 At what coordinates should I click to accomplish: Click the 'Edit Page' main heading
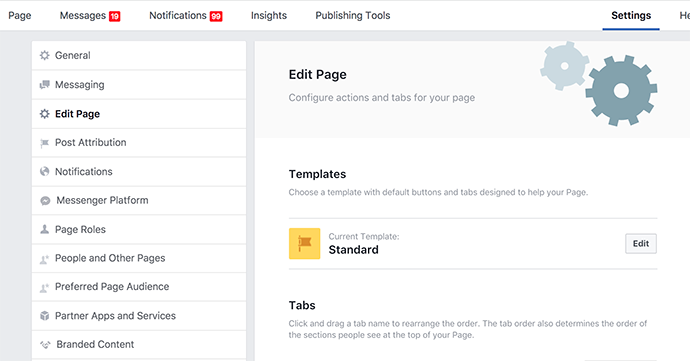click(317, 74)
